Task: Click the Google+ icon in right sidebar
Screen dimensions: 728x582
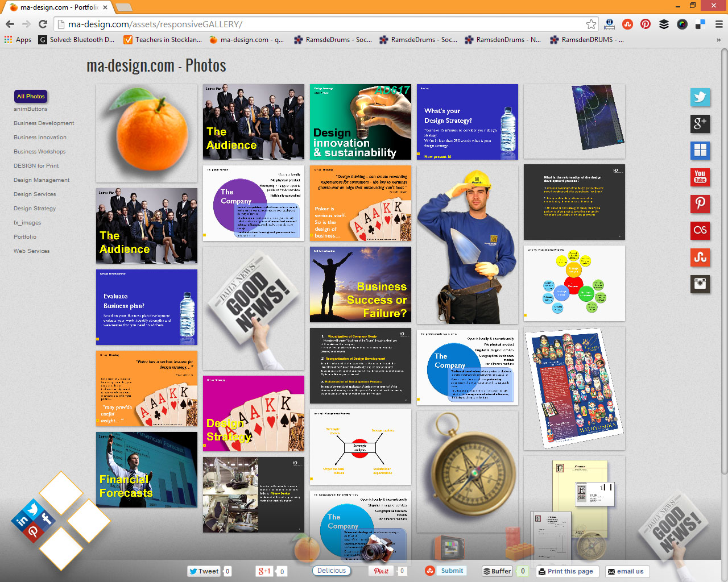Action: click(700, 123)
